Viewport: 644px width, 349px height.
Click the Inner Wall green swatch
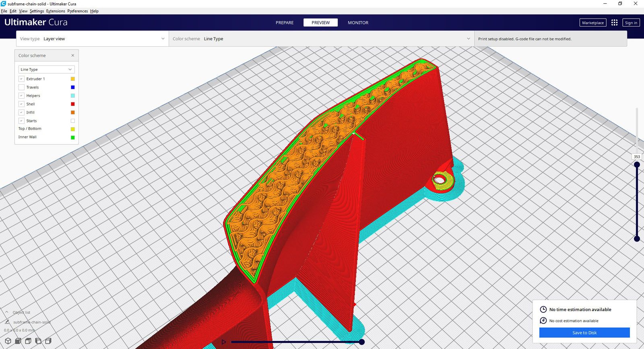click(x=73, y=138)
